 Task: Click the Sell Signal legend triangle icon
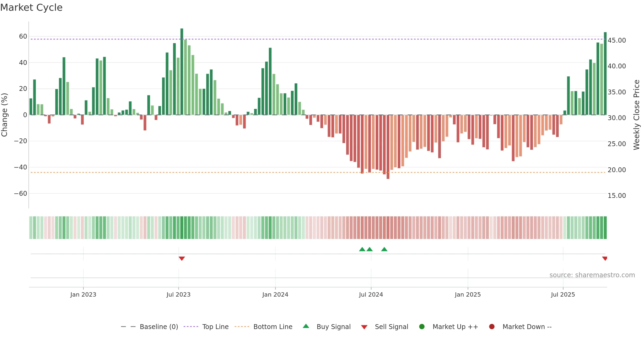coord(364,327)
